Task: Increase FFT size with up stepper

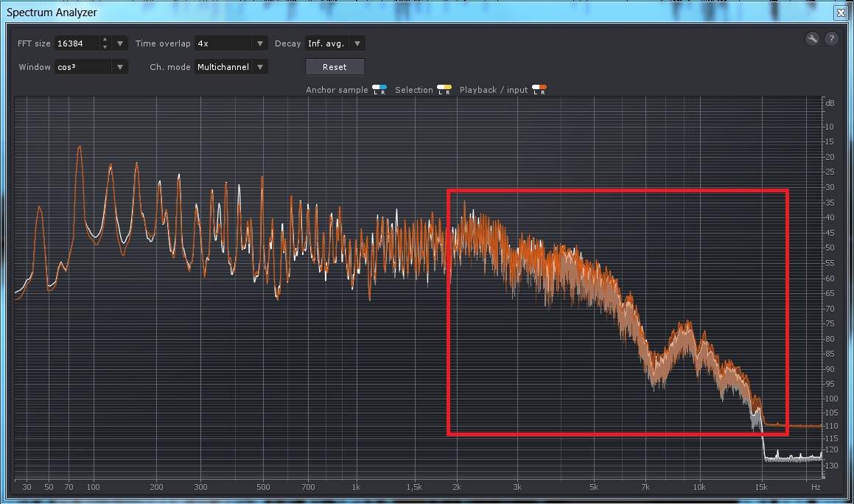Action: click(105, 40)
